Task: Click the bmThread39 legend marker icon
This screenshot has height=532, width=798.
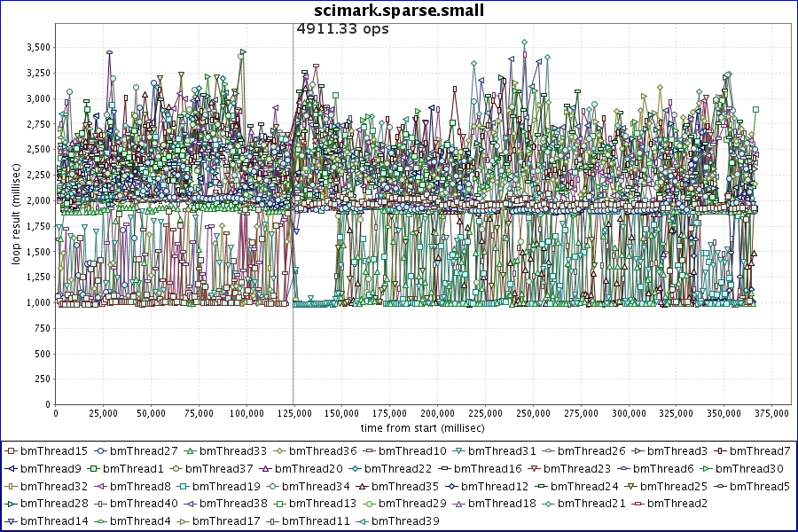Action: (363, 520)
